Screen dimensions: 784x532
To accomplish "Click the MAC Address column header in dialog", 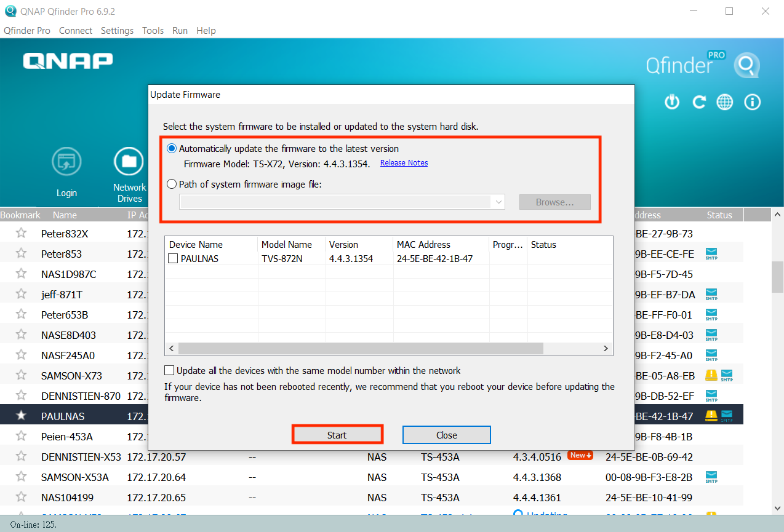I will pos(441,245).
